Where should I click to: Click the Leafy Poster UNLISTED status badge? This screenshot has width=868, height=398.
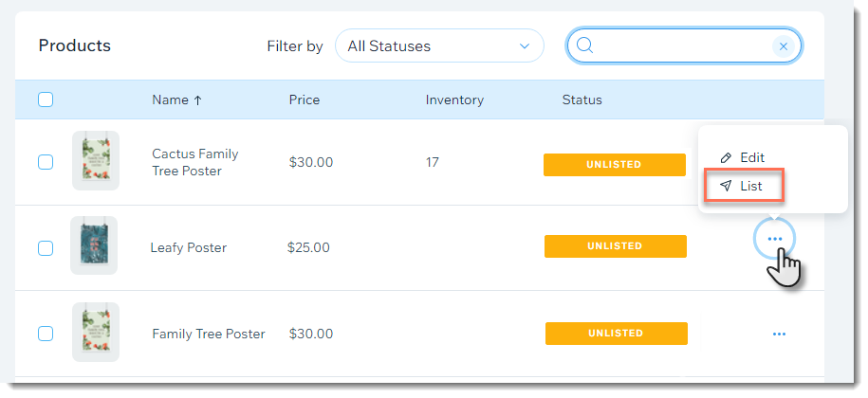tap(616, 246)
